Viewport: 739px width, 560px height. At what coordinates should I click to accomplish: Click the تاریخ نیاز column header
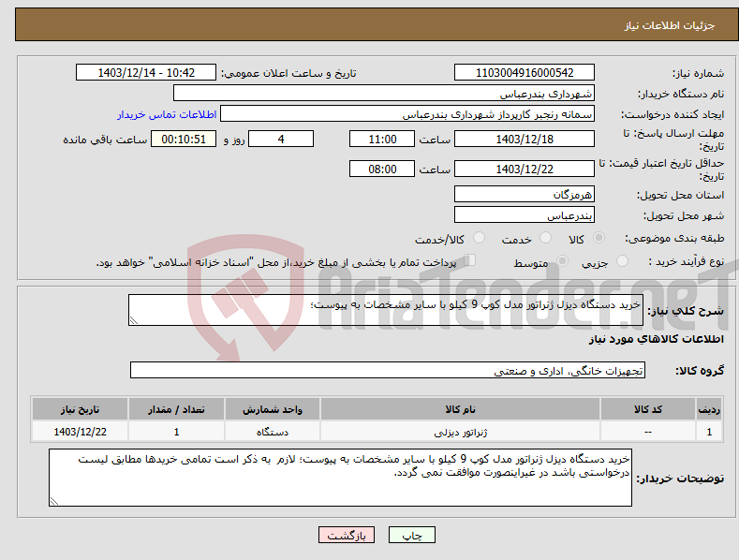click(x=81, y=409)
